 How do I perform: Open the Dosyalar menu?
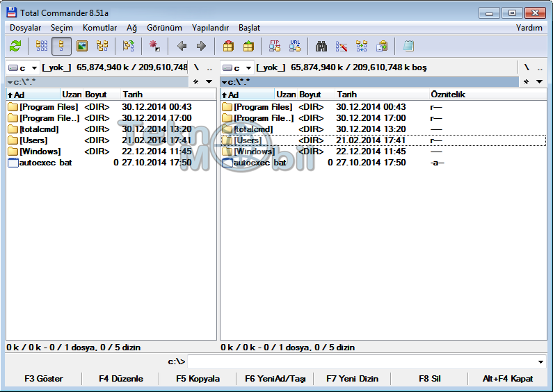coord(26,28)
